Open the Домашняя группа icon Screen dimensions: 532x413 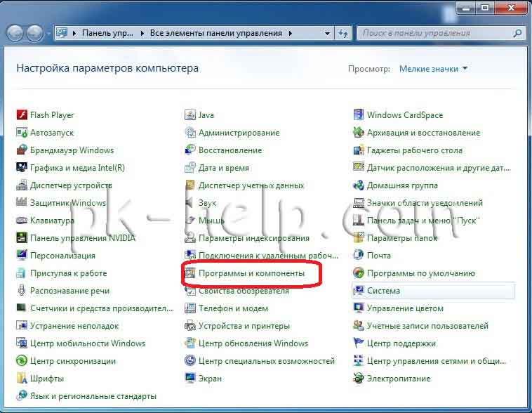358,185
